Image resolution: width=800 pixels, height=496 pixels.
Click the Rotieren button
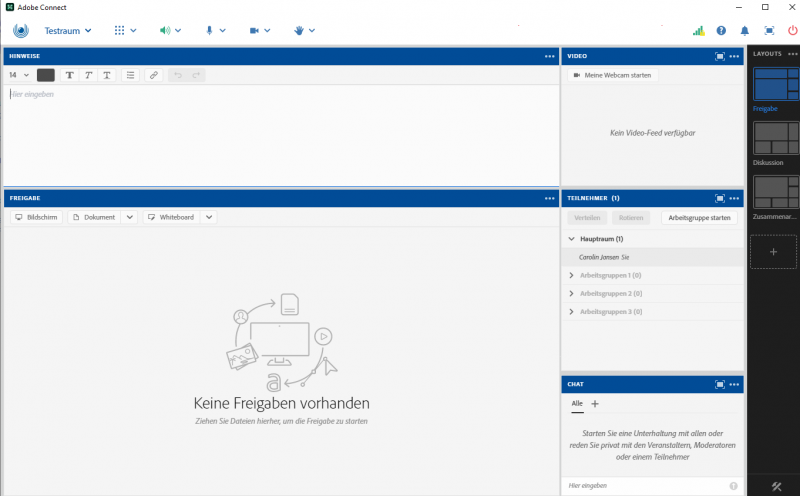[x=631, y=217]
